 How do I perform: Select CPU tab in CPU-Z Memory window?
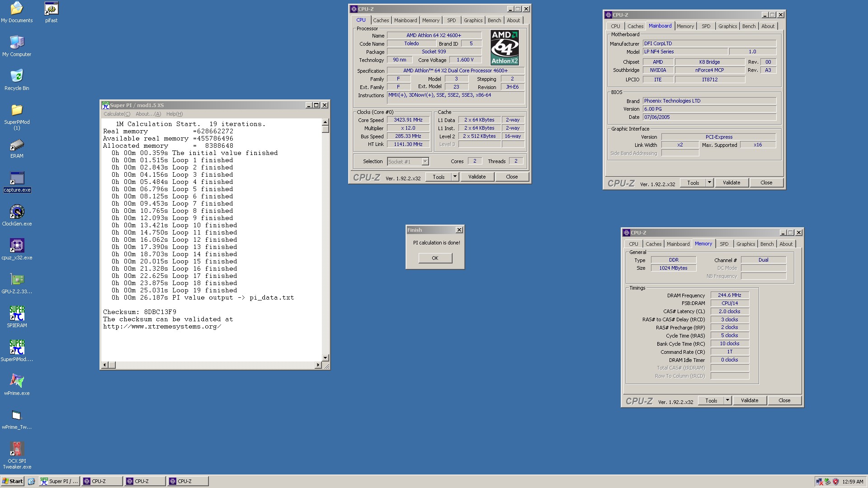click(633, 244)
